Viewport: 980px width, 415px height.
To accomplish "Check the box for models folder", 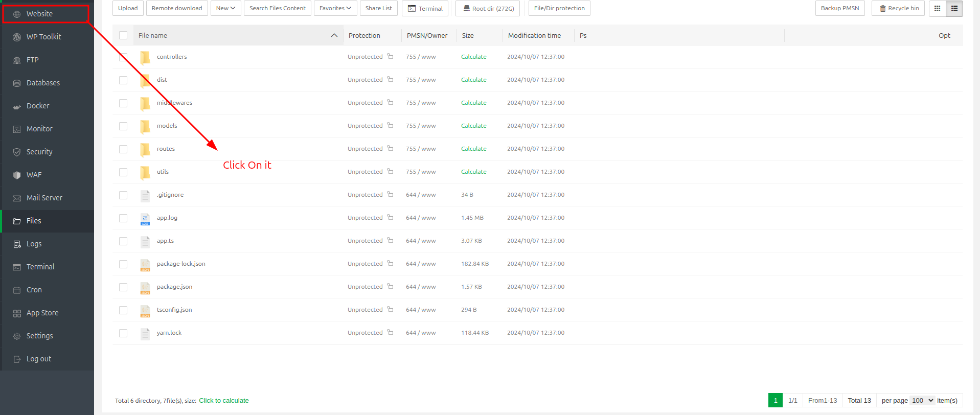I will tap(123, 126).
